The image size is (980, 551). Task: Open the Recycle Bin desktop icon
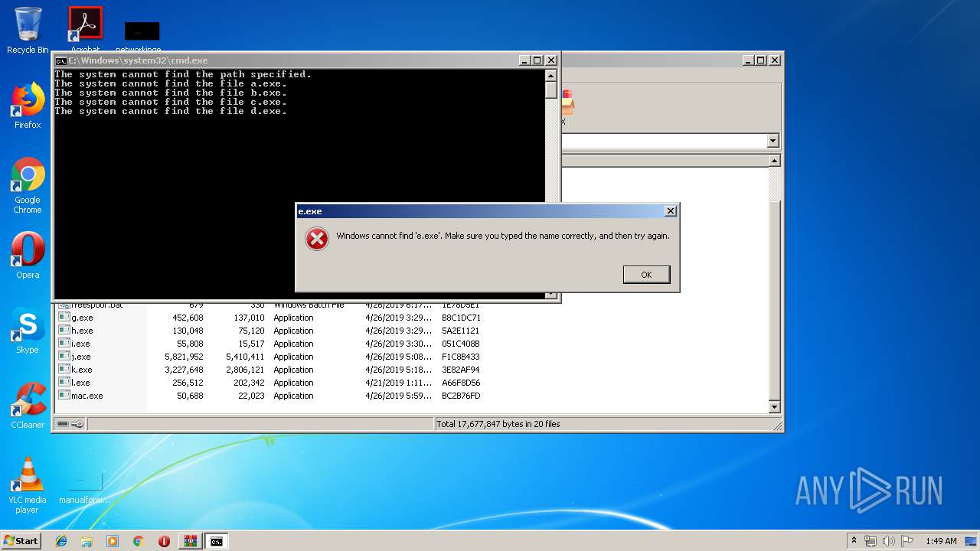(28, 31)
